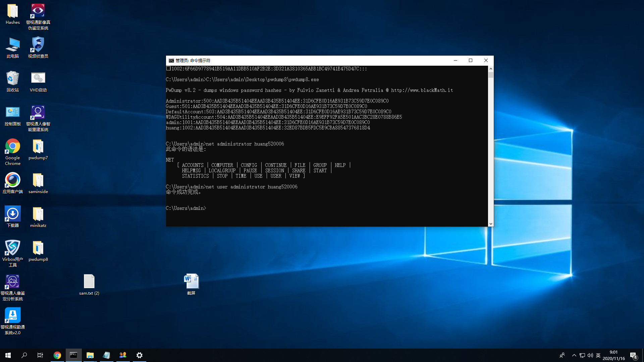Open the Hashes folder icon
This screenshot has width=644, height=362.
pos(13,11)
